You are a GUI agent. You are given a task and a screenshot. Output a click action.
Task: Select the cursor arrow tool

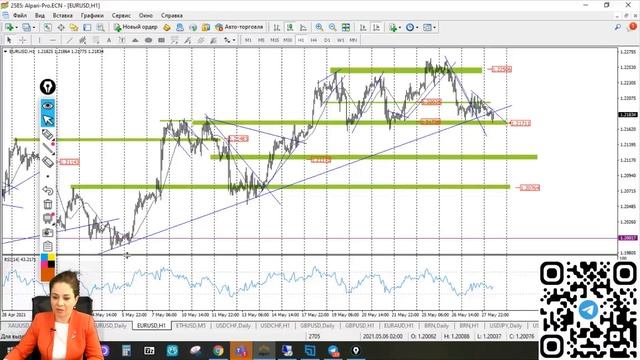tap(9, 40)
